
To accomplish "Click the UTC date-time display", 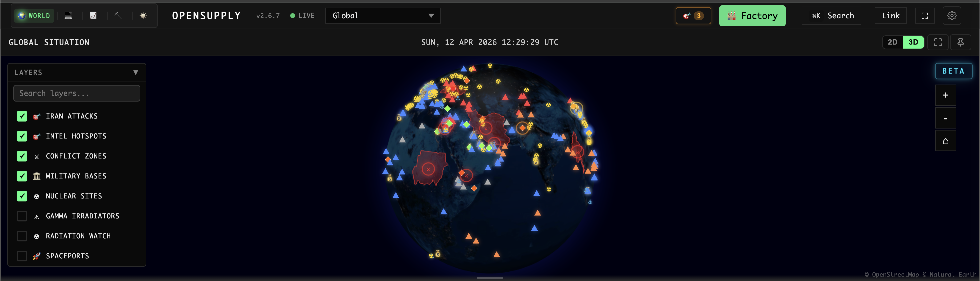I will coord(490,42).
